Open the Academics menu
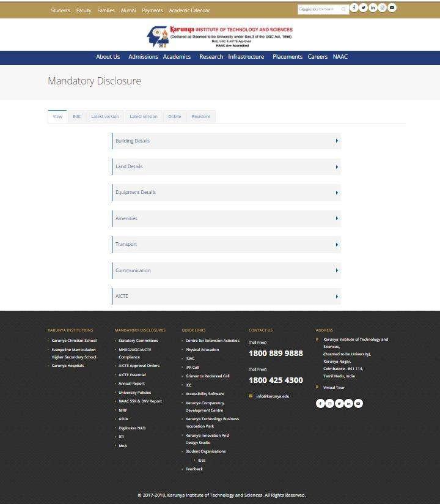The width and height of the screenshot is (440, 504). point(177,56)
